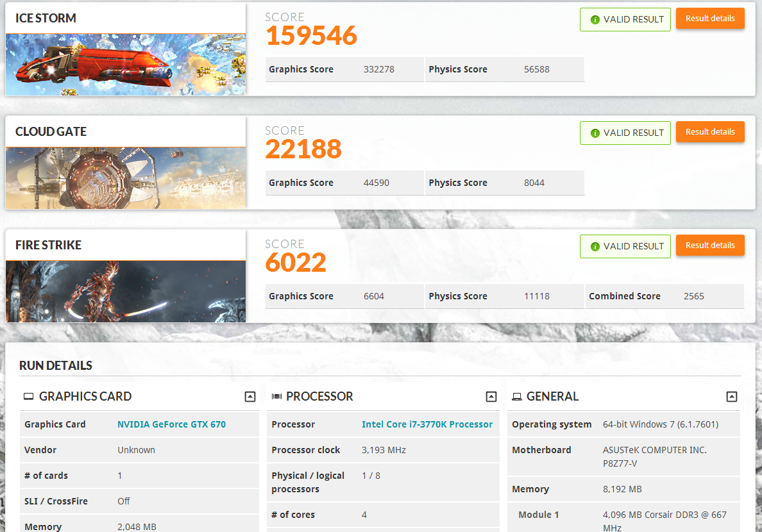Screen dimensions: 762x532
Task: Click the Processor clock value 3,193 MHz
Action: point(384,450)
